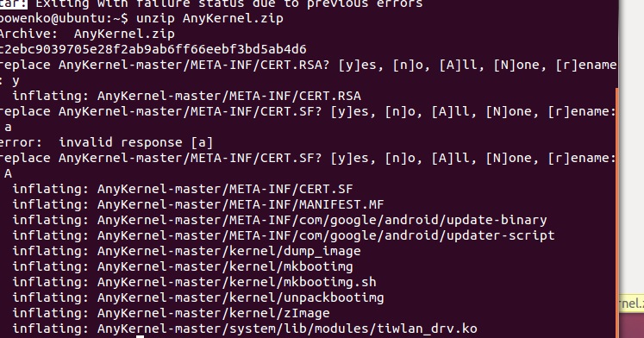Click the 'inflating: CERT.RSA' output line
Screen dimensions: 644x338
coord(187,96)
